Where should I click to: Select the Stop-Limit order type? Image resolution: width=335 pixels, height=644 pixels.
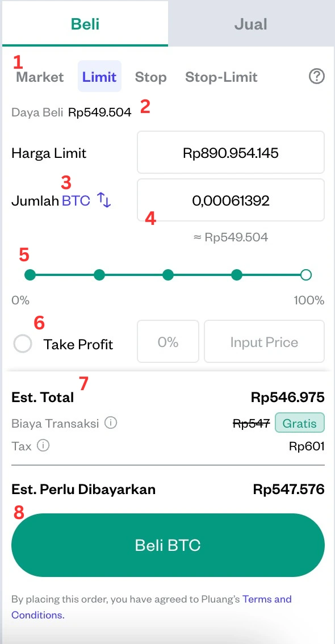pyautogui.click(x=221, y=77)
